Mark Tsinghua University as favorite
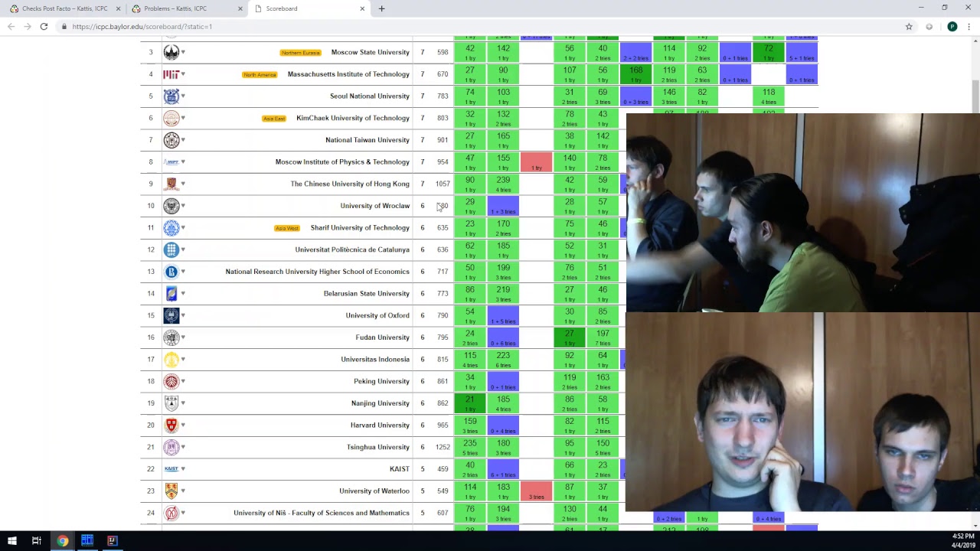 [x=183, y=447]
